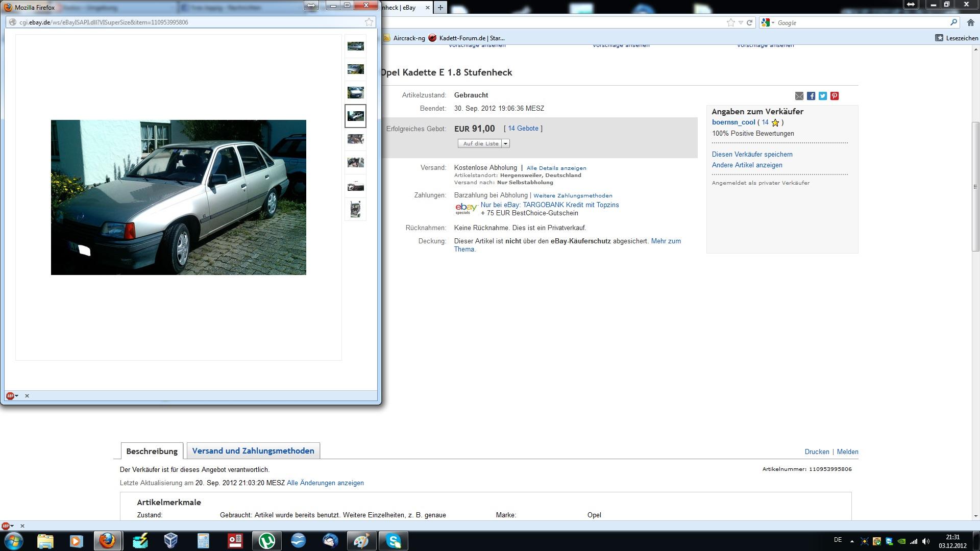
Task: Open Paint palette app from taskbar
Action: [x=361, y=541]
